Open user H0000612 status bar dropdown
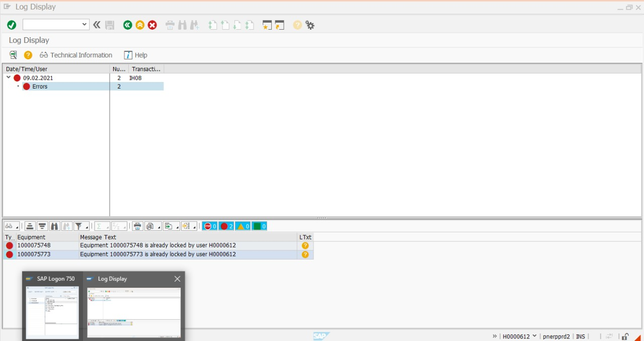 pos(534,336)
